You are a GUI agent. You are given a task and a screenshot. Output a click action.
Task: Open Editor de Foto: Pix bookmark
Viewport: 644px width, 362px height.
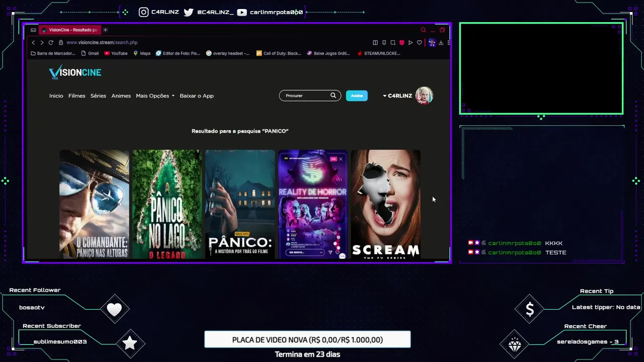pos(178,53)
